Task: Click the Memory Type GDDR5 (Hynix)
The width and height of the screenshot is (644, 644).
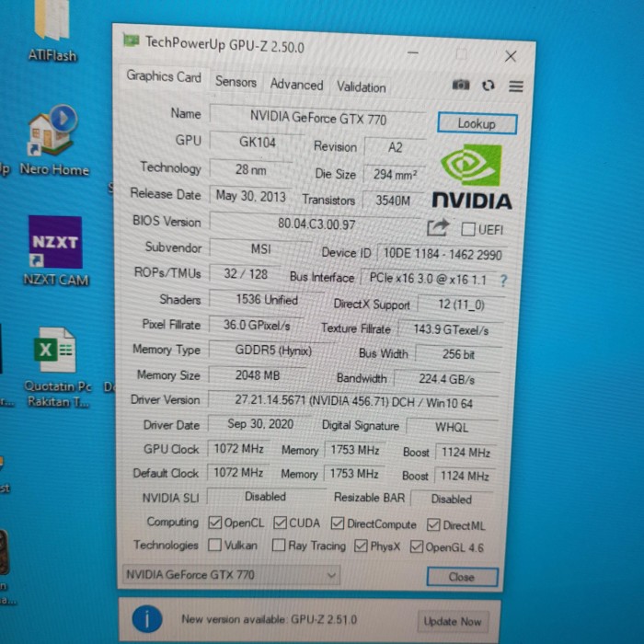Action: 273,351
